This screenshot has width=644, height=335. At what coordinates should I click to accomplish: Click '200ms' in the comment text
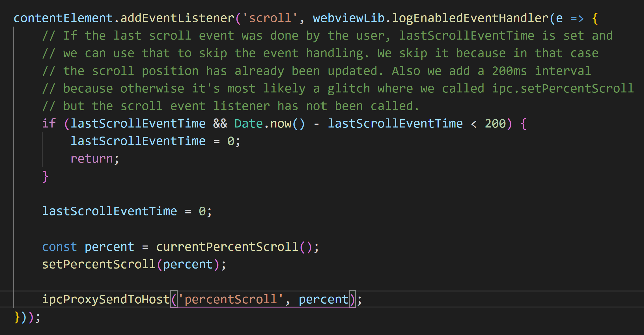pyautogui.click(x=509, y=71)
